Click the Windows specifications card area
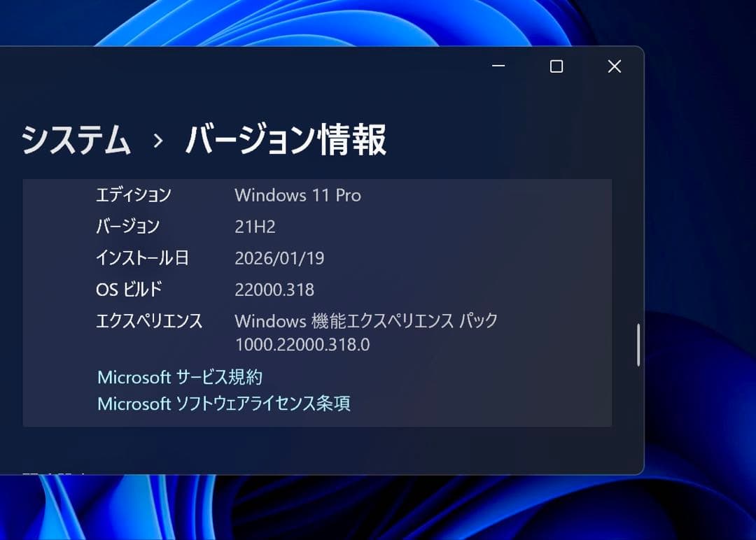This screenshot has height=540, width=756. pos(318,301)
